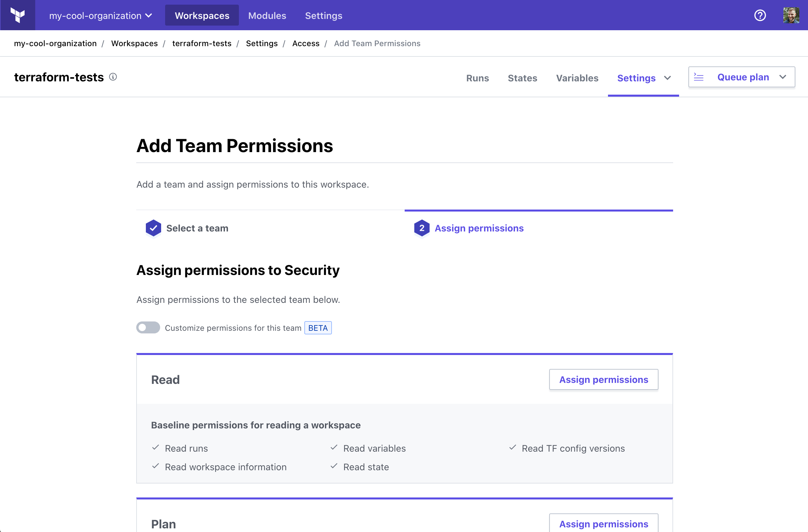Open the Workspaces top navigation item

[202, 15]
